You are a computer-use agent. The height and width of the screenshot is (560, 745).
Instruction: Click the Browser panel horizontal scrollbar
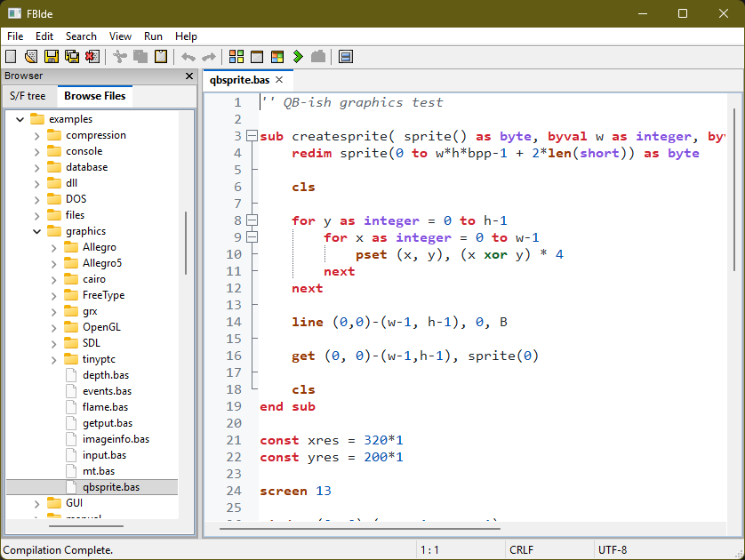86,526
